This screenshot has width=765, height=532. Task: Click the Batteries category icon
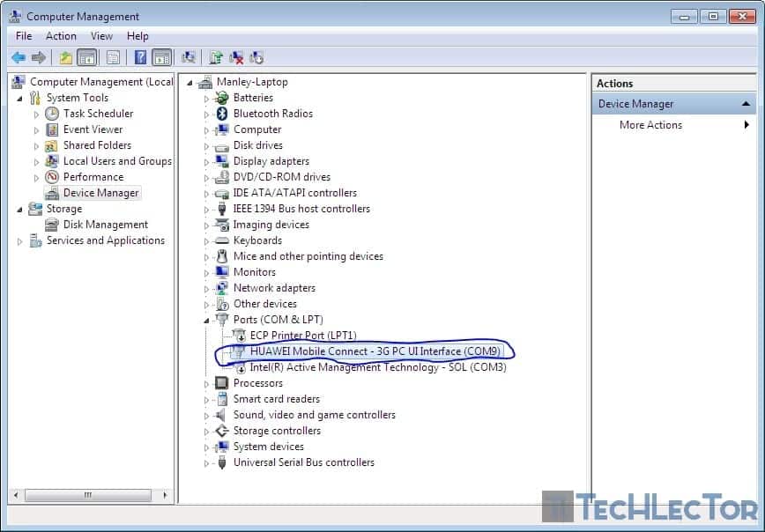221,98
